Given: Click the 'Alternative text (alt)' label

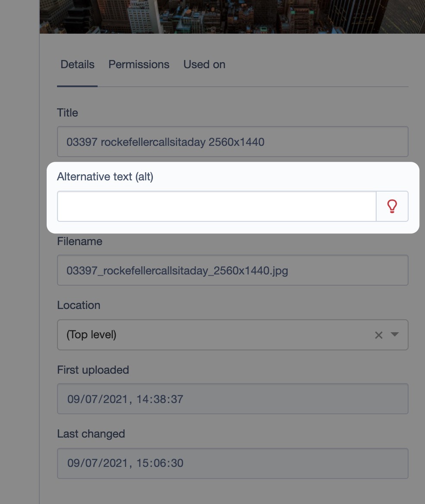Looking at the screenshot, I should tap(105, 176).
